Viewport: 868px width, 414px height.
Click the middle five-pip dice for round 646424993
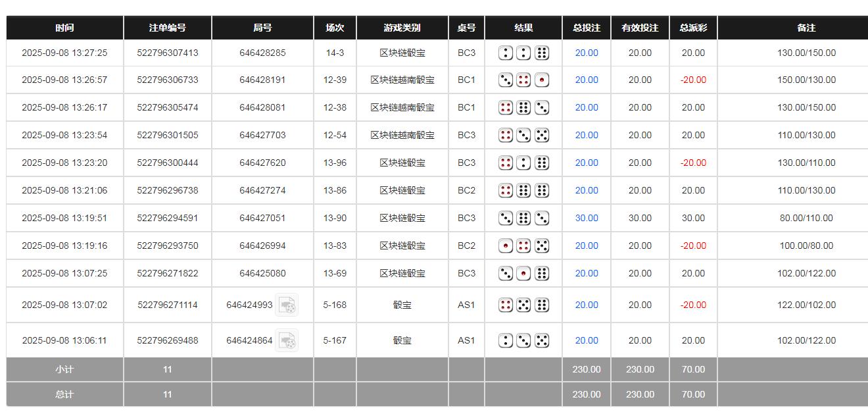(x=523, y=305)
